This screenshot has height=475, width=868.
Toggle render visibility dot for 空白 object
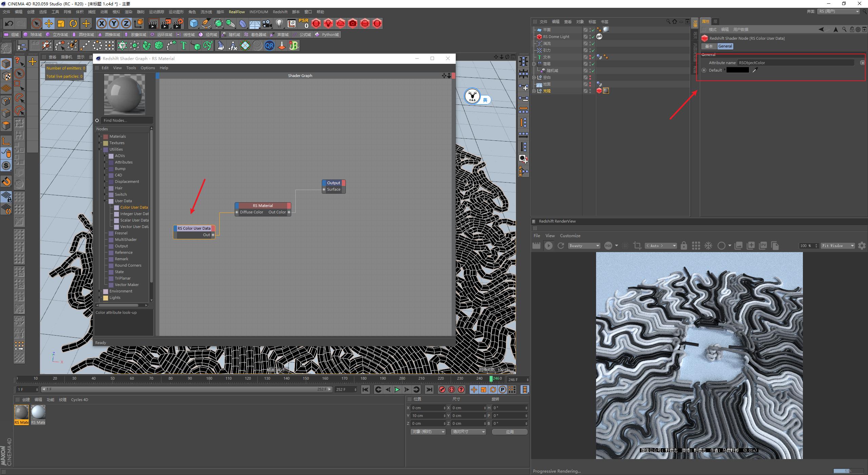click(x=590, y=79)
